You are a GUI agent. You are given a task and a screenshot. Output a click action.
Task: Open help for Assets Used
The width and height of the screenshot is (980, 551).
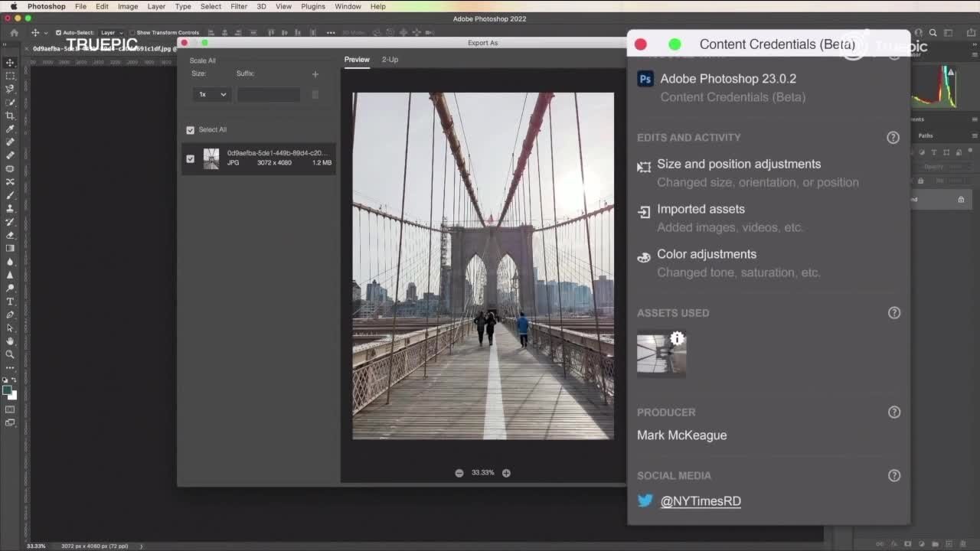(893, 312)
